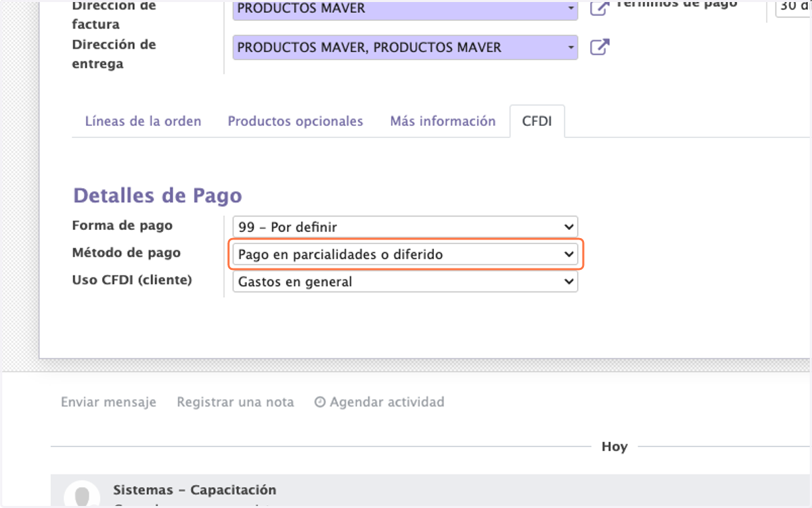Click Enviar mensaje
The width and height of the screenshot is (812, 508).
[x=108, y=402]
